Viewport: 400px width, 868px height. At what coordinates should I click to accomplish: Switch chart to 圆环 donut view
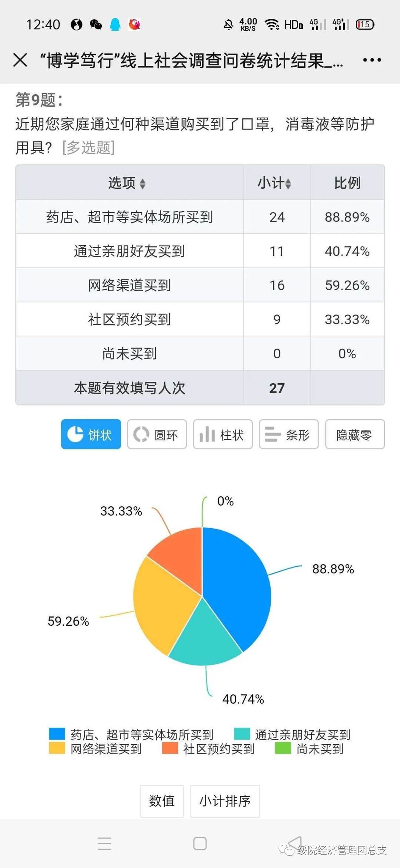pyautogui.click(x=157, y=434)
